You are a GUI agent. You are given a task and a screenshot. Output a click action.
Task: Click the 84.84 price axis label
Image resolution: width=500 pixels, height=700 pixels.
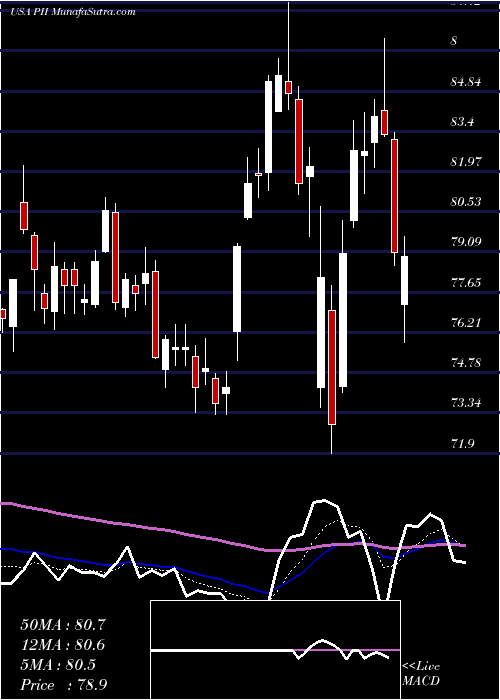tap(467, 82)
